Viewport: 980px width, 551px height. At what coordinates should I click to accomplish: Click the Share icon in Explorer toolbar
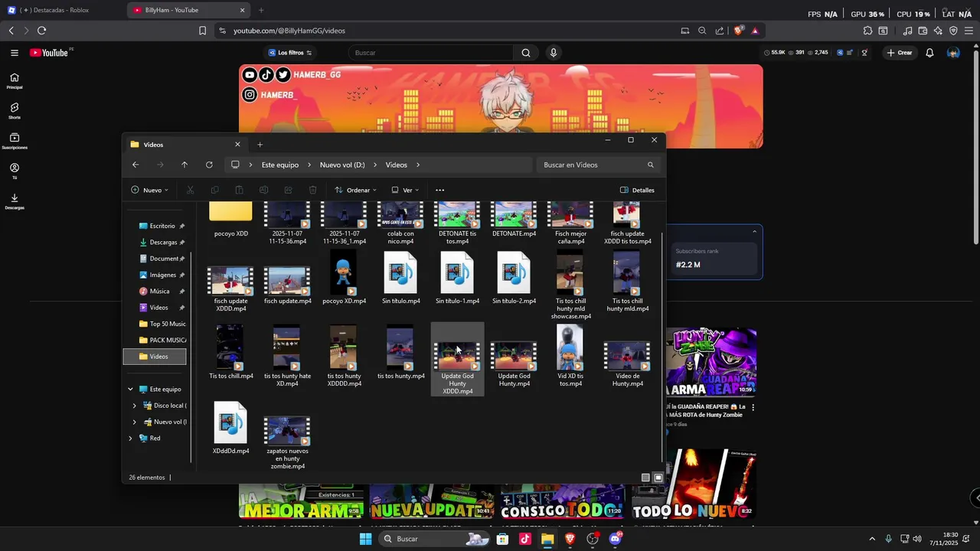288,190
